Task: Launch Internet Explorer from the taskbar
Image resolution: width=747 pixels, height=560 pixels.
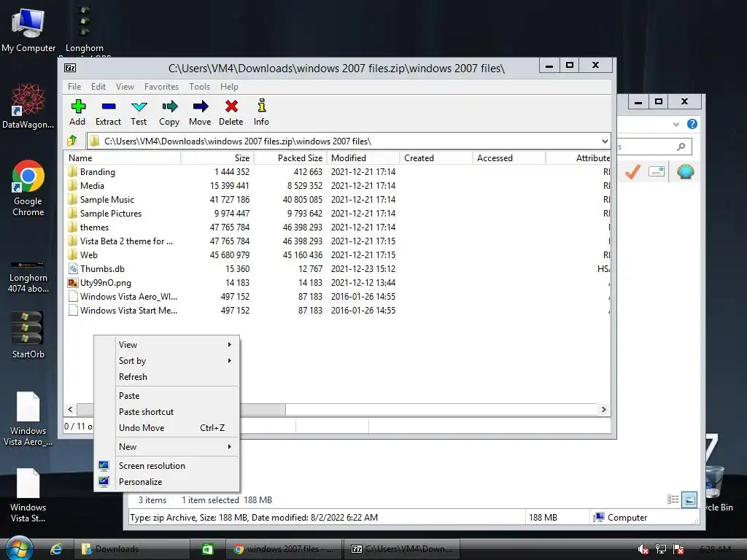Action: (x=56, y=549)
